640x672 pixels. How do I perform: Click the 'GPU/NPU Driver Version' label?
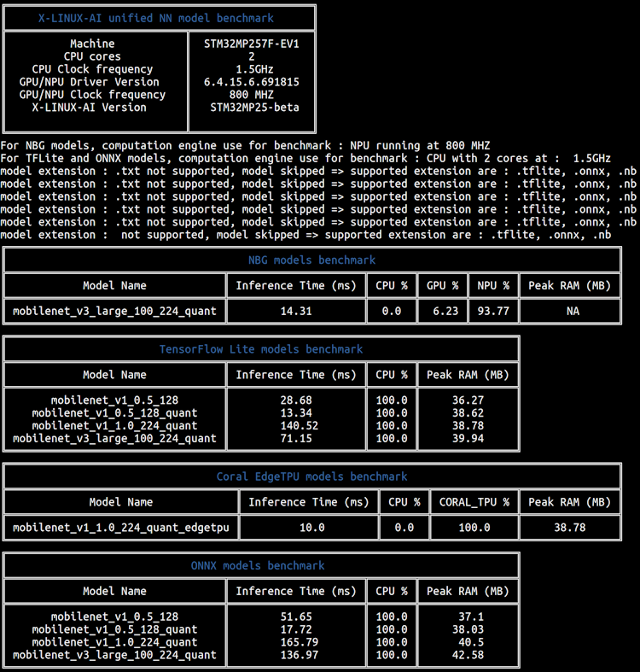pos(89,82)
